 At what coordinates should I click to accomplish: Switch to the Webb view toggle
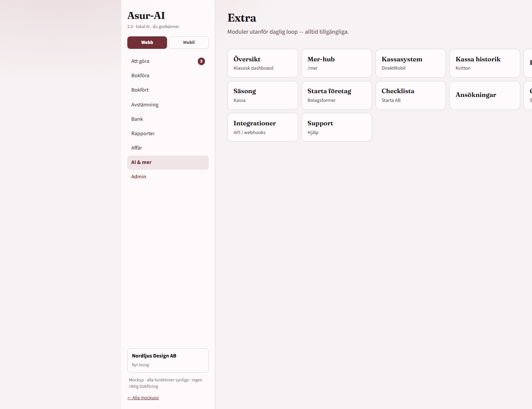pos(147,42)
